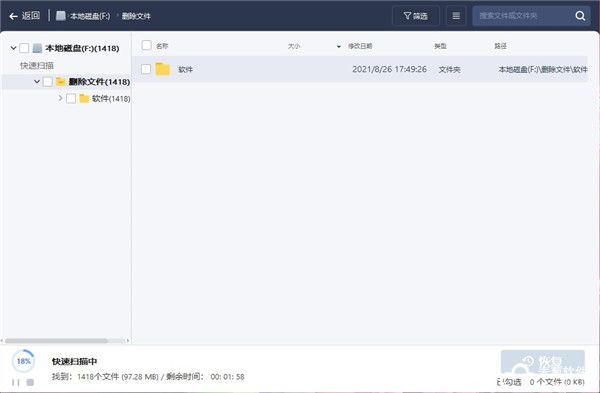This screenshot has height=393, width=600.
Task: Click the back arrow icon
Action: coord(14,16)
